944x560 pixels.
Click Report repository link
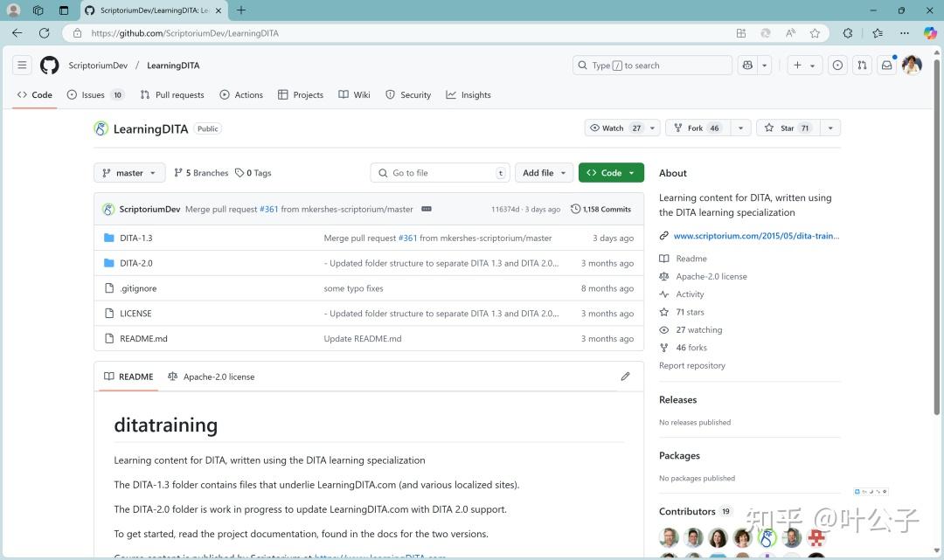click(691, 365)
